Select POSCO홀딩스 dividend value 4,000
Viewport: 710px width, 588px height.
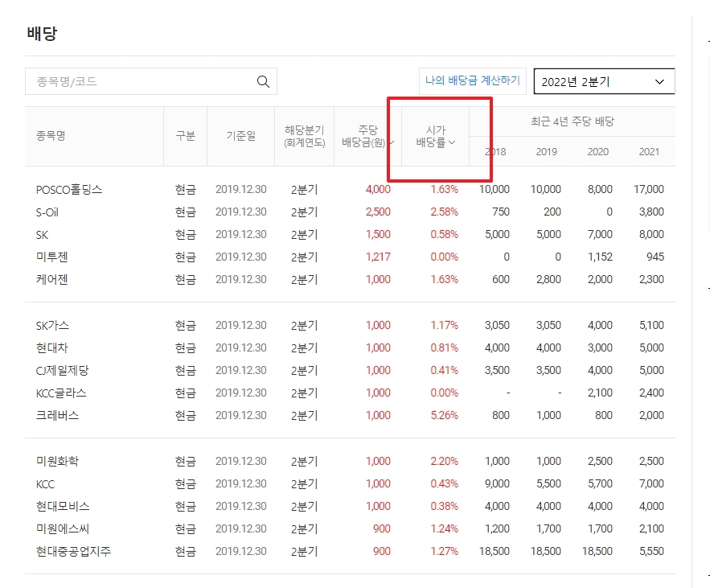(x=378, y=189)
